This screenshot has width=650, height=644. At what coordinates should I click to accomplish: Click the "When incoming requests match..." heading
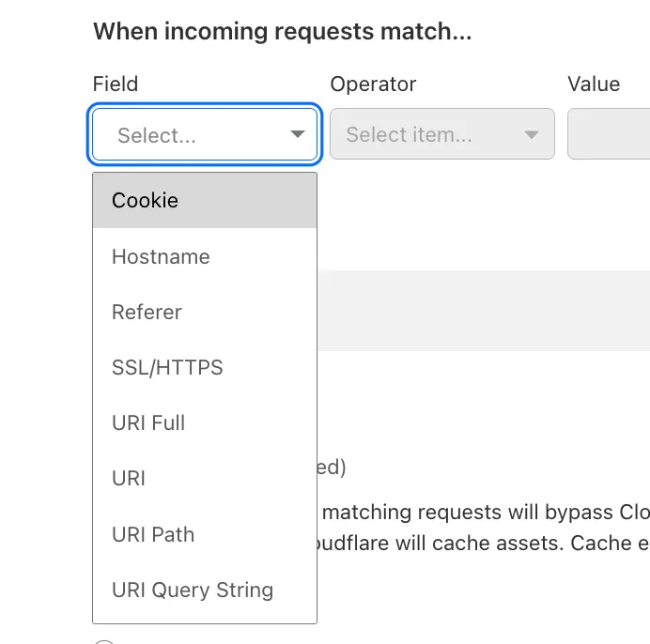click(x=282, y=32)
